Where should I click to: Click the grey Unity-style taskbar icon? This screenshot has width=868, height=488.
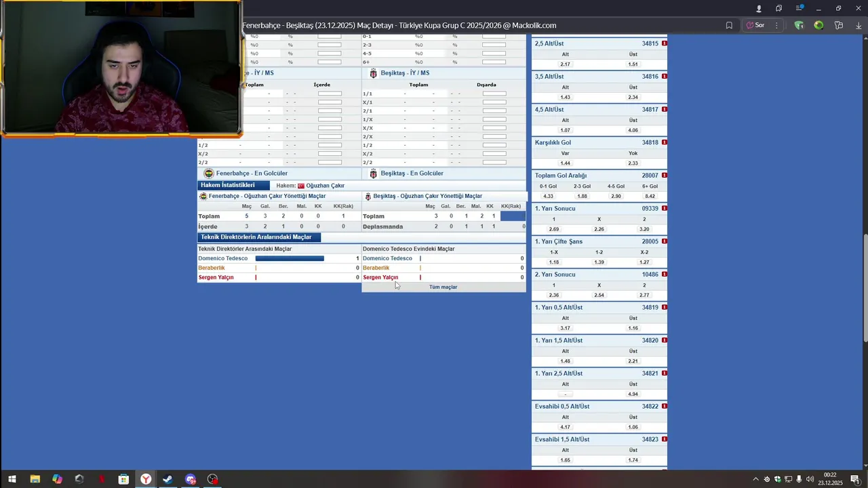pyautogui.click(x=79, y=479)
